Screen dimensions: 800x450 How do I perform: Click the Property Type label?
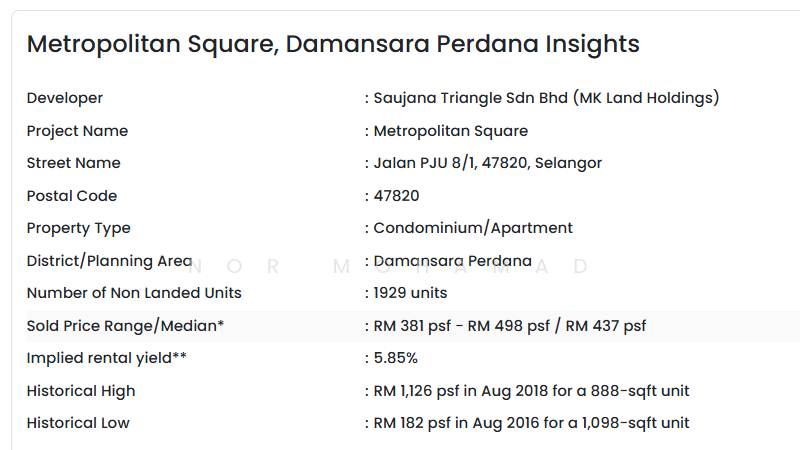[x=78, y=228]
